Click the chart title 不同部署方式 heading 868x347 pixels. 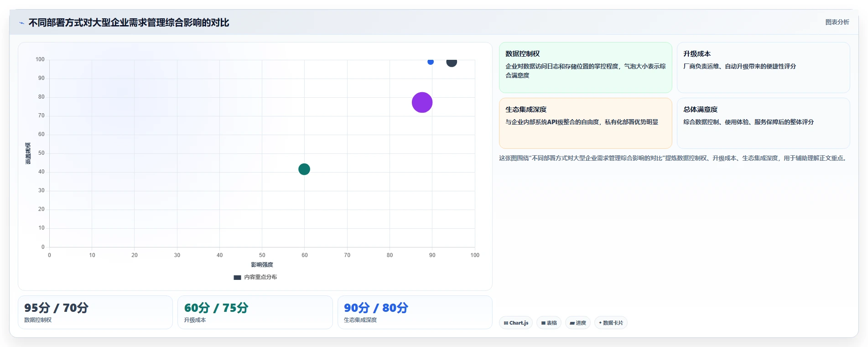tap(129, 23)
